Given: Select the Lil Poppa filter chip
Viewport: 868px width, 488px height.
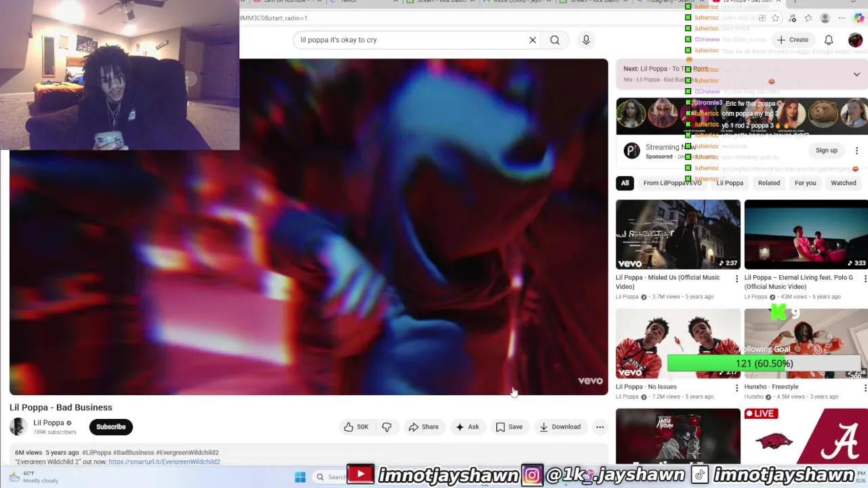Looking at the screenshot, I should click(730, 183).
